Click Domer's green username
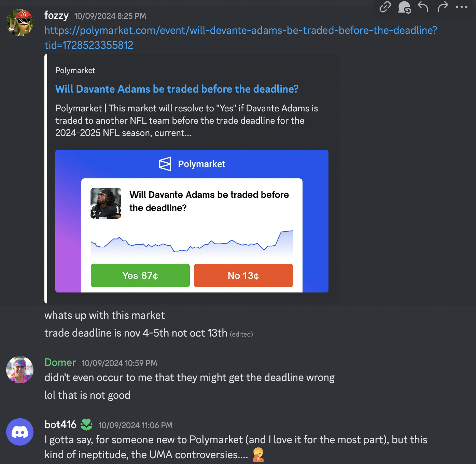Screen dimensions: 476x464 60,363
